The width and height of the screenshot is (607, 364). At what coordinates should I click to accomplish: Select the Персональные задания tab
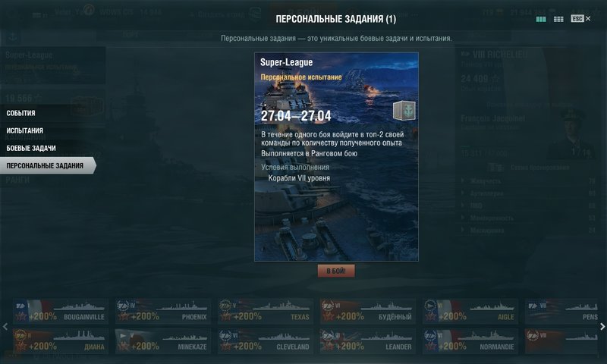pos(45,165)
